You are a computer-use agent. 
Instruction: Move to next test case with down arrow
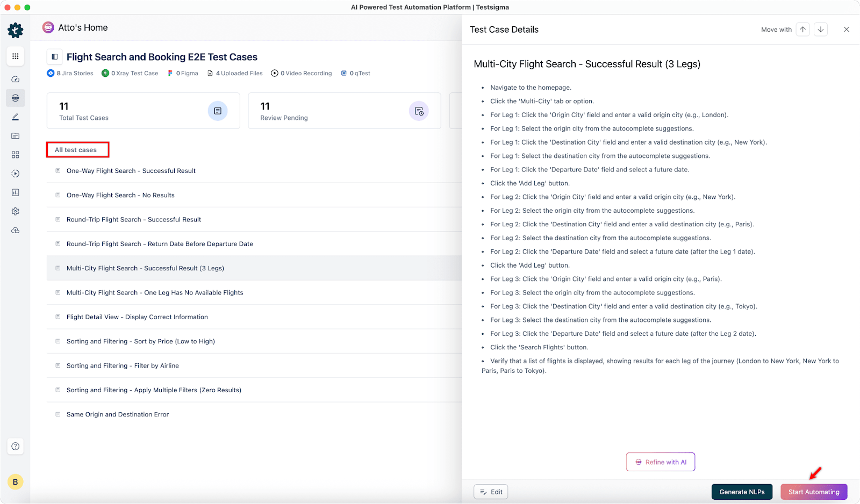[x=821, y=30]
